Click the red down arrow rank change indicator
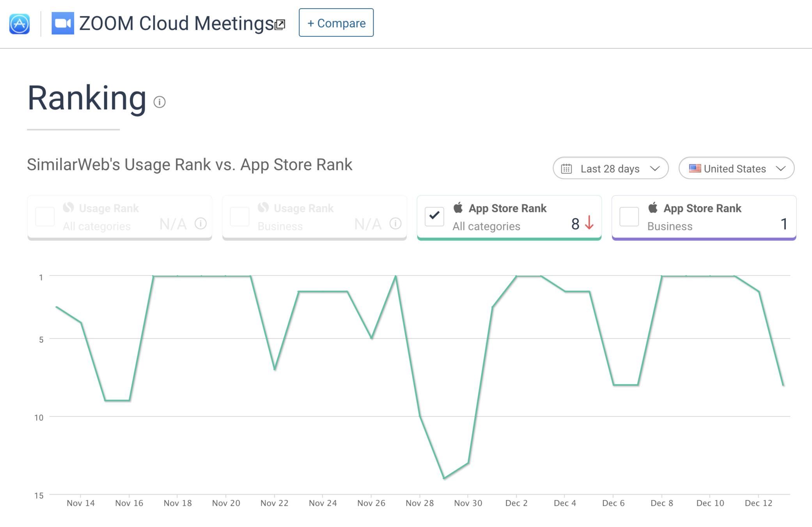Screen dimensions: 812x527 [589, 223]
